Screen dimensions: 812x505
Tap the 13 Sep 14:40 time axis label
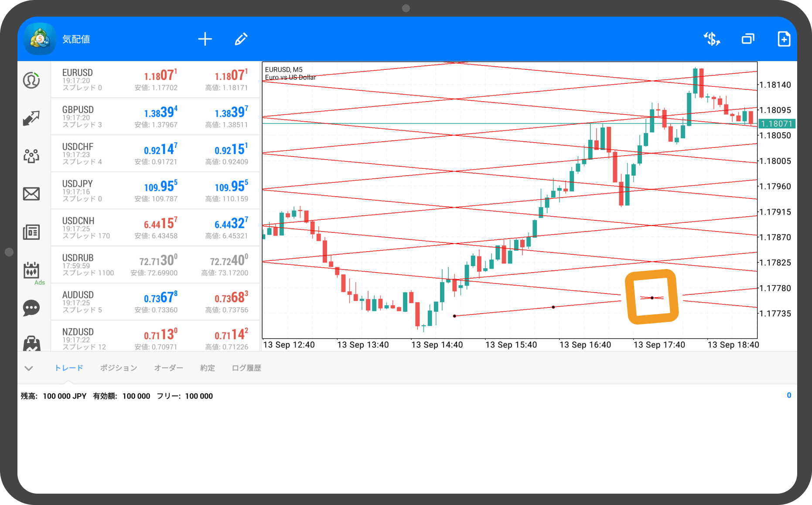pyautogui.click(x=437, y=345)
